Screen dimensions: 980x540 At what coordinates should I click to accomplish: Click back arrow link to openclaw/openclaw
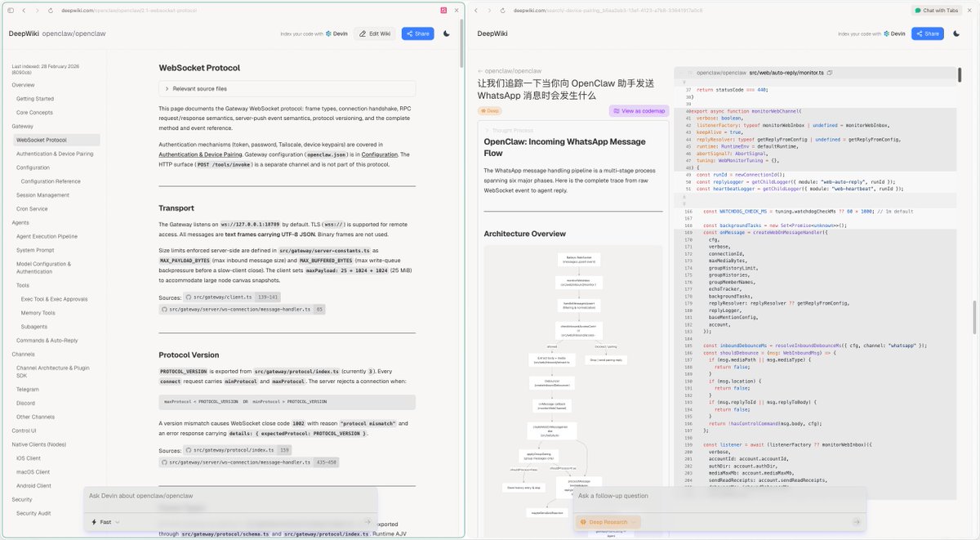(x=510, y=71)
